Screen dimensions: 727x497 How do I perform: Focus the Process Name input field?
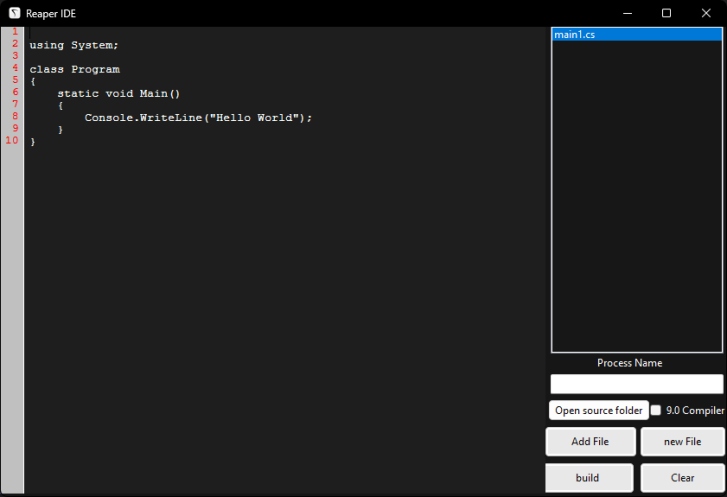click(x=637, y=384)
